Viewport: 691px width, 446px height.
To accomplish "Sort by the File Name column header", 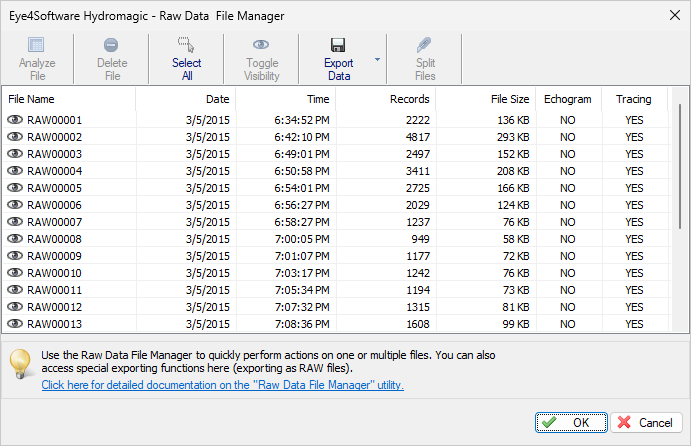I will tap(69, 99).
